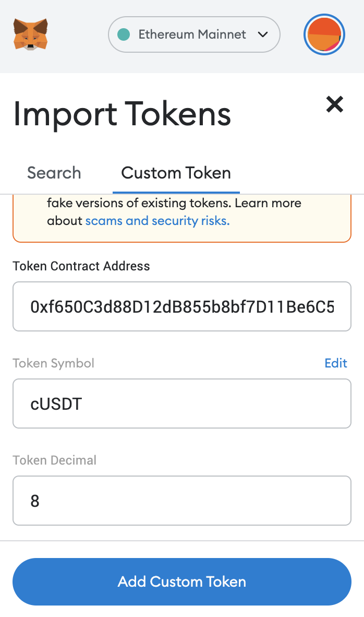This screenshot has height=617, width=364.
Task: Click the Token Decimal label
Action: click(x=55, y=460)
